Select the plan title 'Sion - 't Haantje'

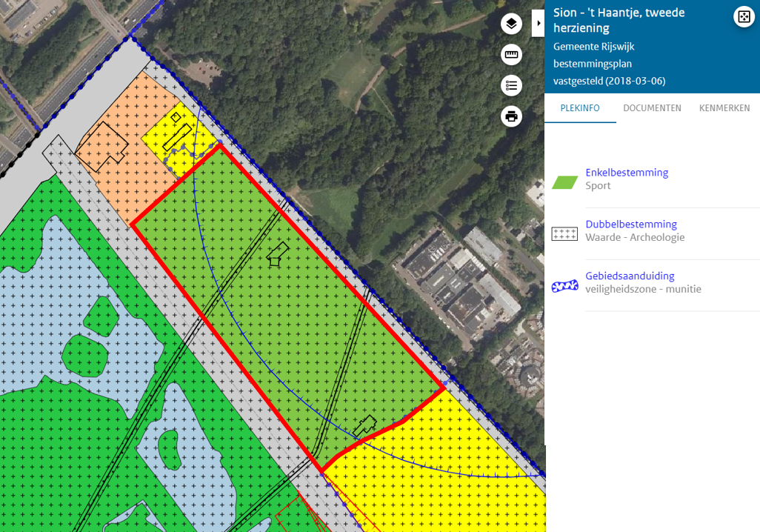[619, 20]
